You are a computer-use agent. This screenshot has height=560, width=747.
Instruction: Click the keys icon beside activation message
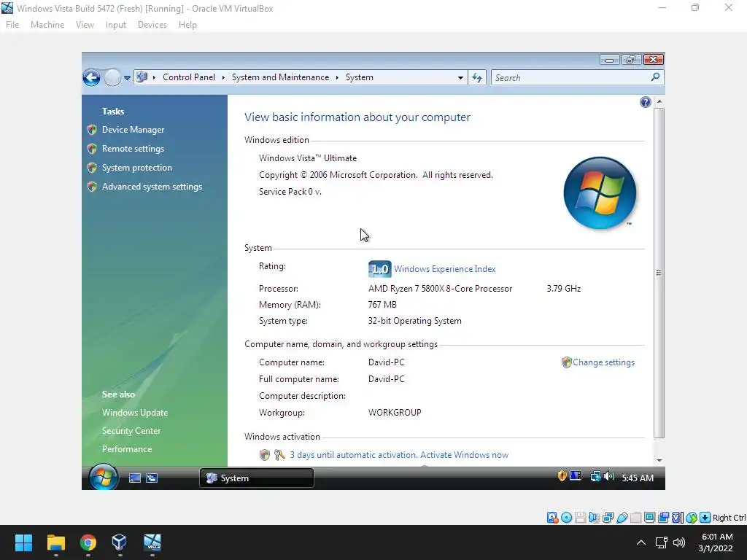coord(279,455)
